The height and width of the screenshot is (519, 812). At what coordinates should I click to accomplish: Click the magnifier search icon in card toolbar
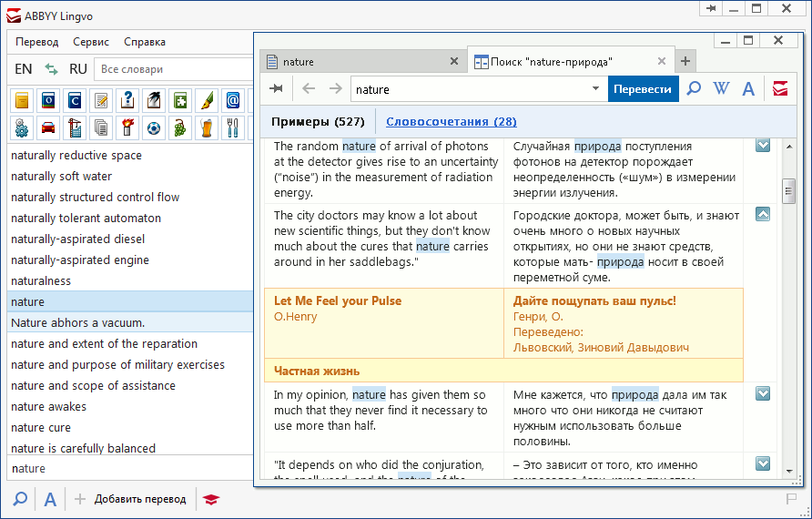(x=694, y=88)
